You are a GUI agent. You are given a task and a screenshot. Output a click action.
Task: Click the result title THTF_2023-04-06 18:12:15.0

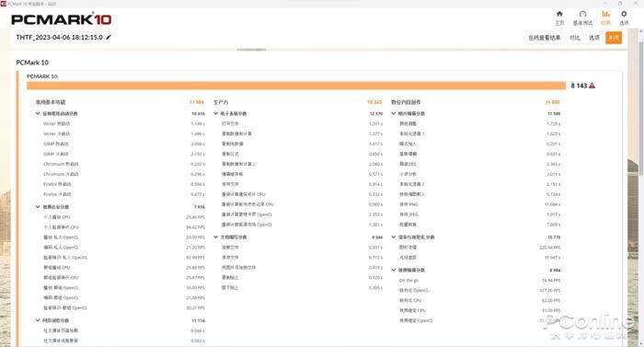pos(59,37)
